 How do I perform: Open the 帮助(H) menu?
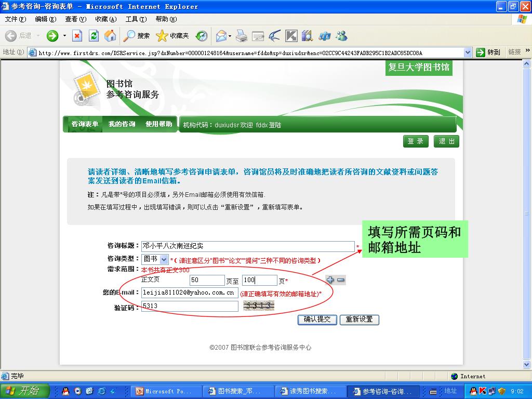click(166, 19)
